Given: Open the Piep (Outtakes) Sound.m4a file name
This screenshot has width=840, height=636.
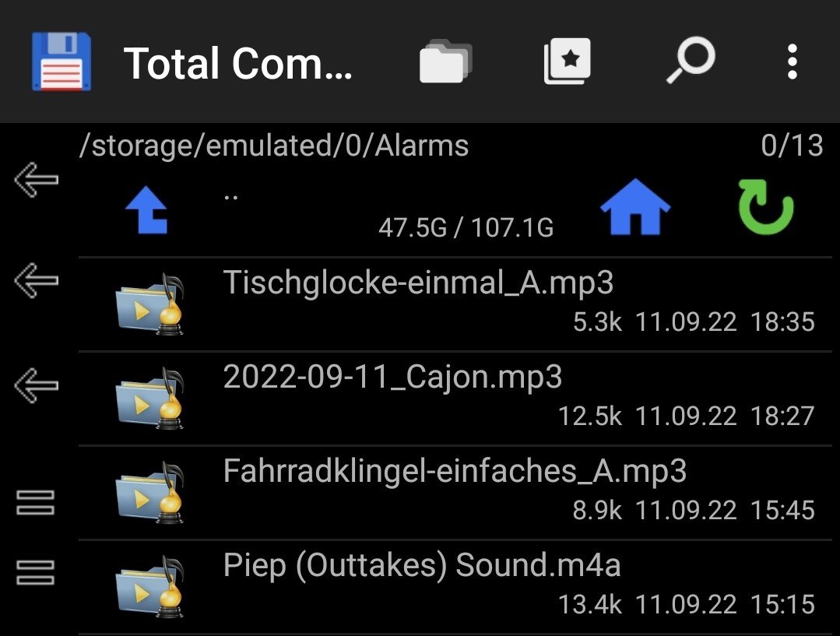Looking at the screenshot, I should 422,565.
